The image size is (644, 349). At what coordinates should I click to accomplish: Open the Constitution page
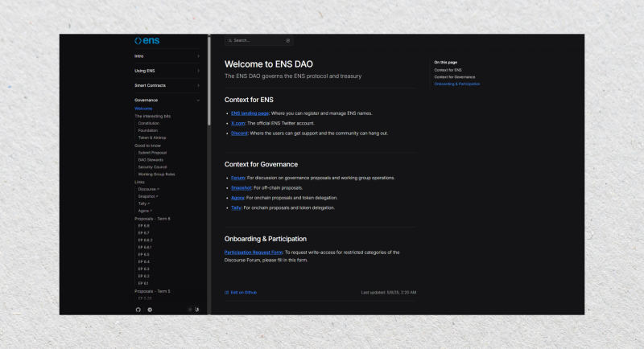click(149, 124)
